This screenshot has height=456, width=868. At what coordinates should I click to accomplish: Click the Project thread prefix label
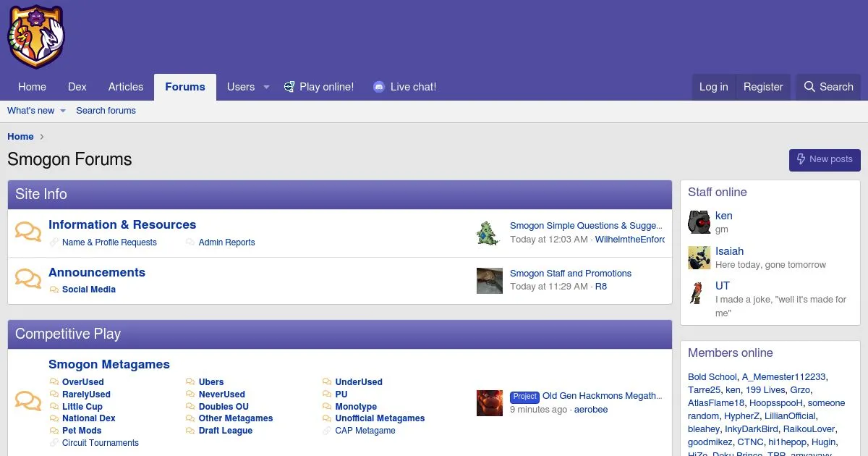click(525, 397)
